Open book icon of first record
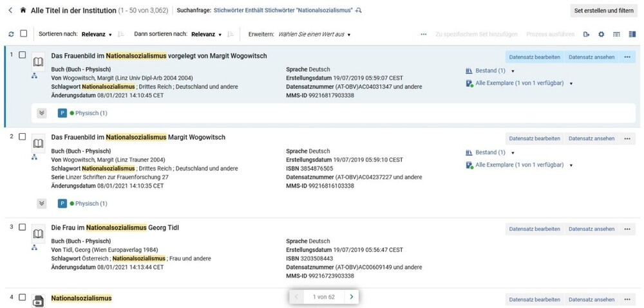Screen dimensions: 644x308 (x=38, y=62)
